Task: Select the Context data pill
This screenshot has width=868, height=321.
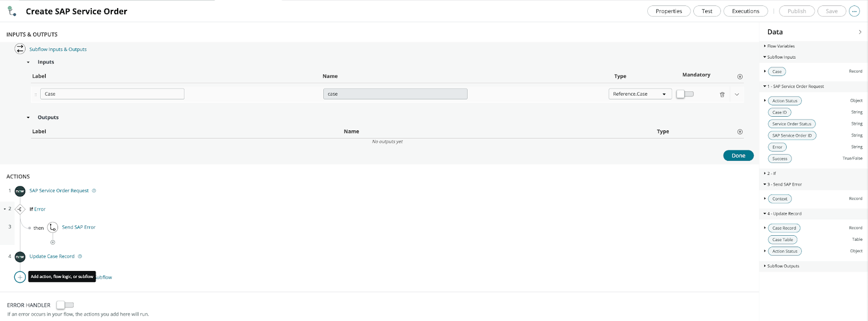Action: click(x=780, y=199)
